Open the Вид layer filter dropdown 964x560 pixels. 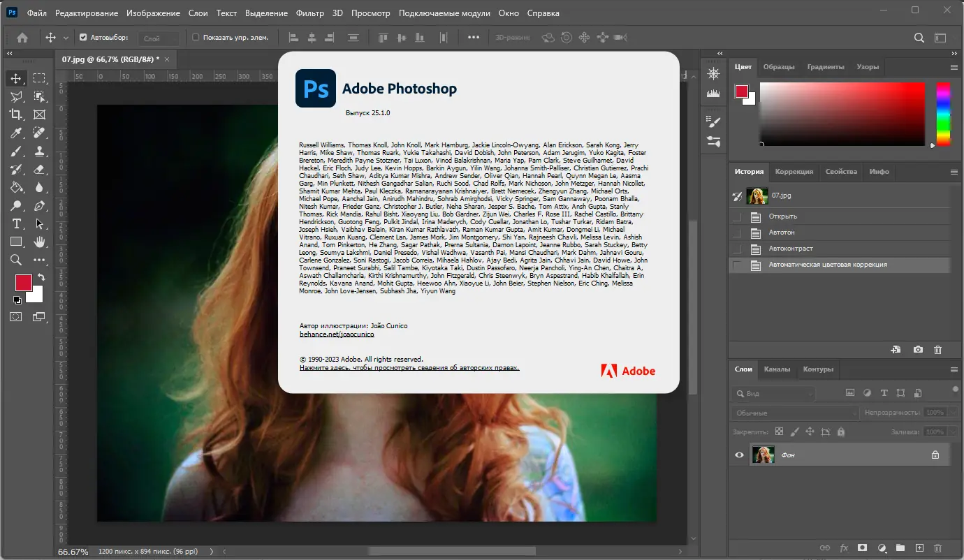[773, 394]
